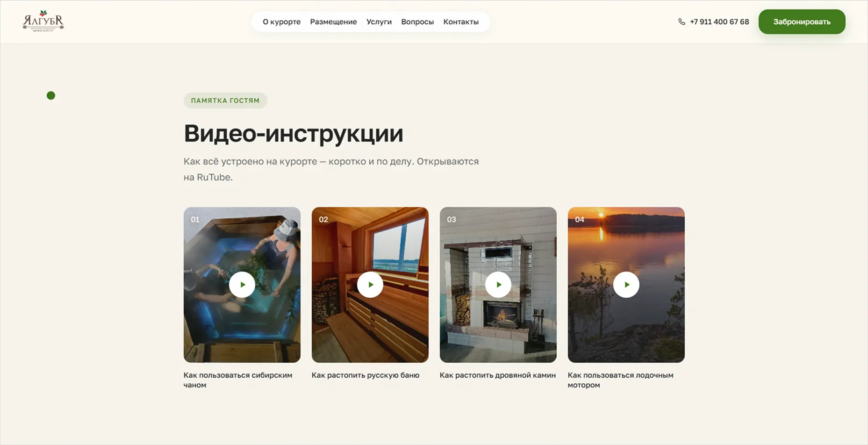Image resolution: width=868 pixels, height=445 pixels.
Task: Navigate to Контакты
Action: [461, 22]
